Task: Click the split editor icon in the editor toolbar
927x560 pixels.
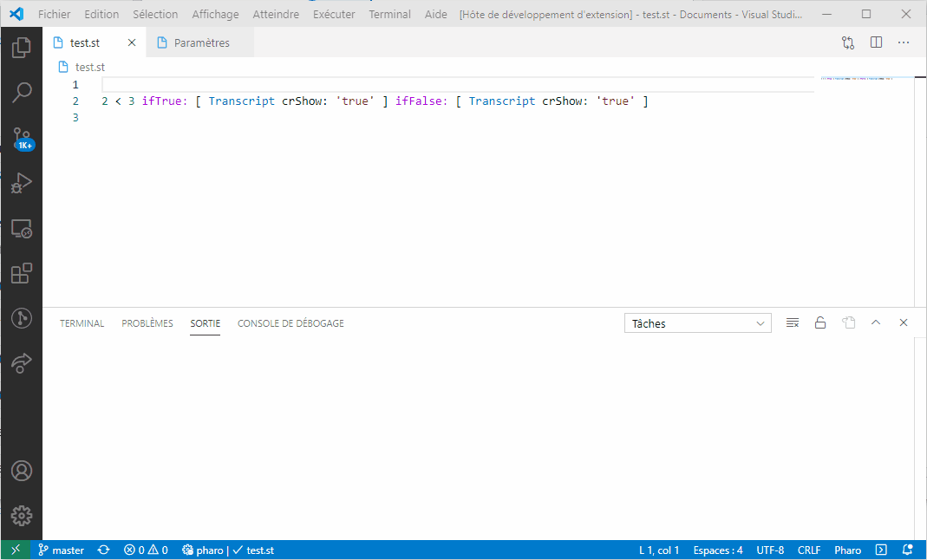Action: 876,42
